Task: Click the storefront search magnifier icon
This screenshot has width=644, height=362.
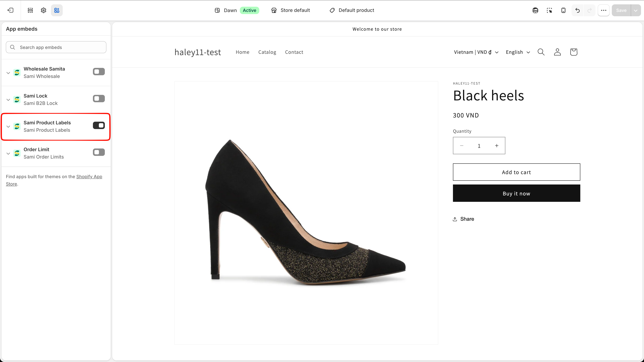Action: [541, 52]
